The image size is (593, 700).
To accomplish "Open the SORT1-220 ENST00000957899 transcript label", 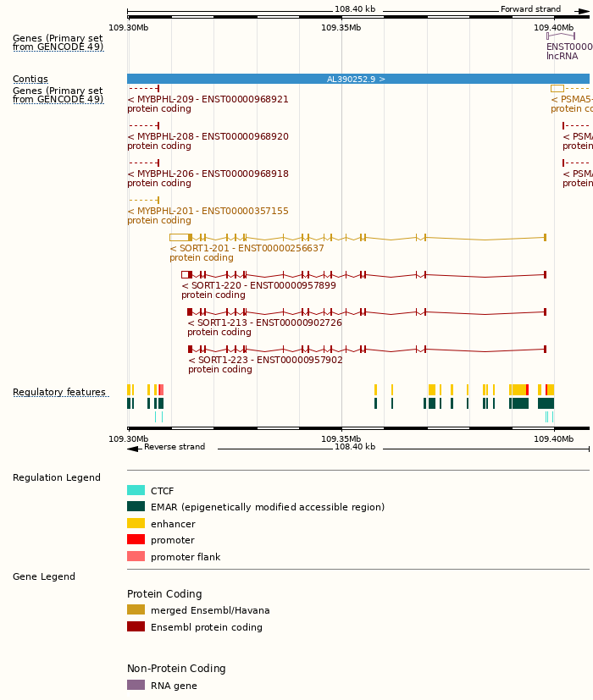I will pyautogui.click(x=258, y=286).
